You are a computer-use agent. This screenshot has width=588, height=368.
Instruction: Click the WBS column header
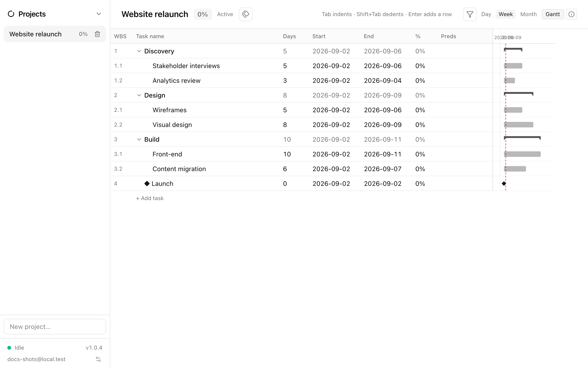[x=120, y=36]
